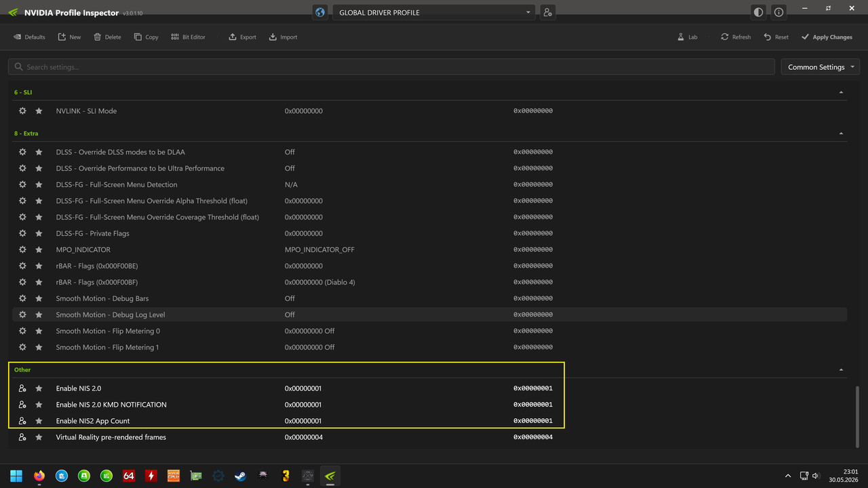Screen dimensions: 868x488
Task: Click the Defaults button
Action: tap(29, 37)
